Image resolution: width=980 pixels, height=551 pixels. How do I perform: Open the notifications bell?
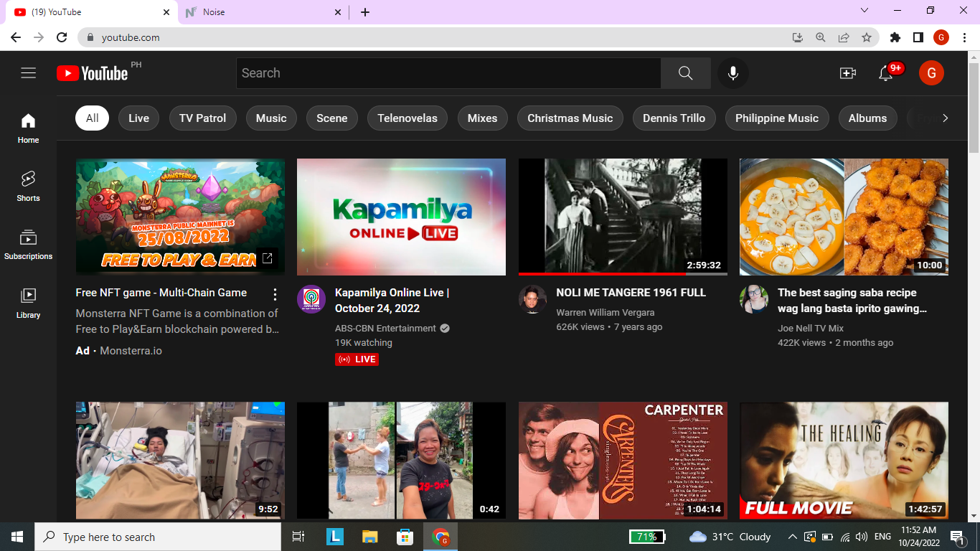click(886, 73)
